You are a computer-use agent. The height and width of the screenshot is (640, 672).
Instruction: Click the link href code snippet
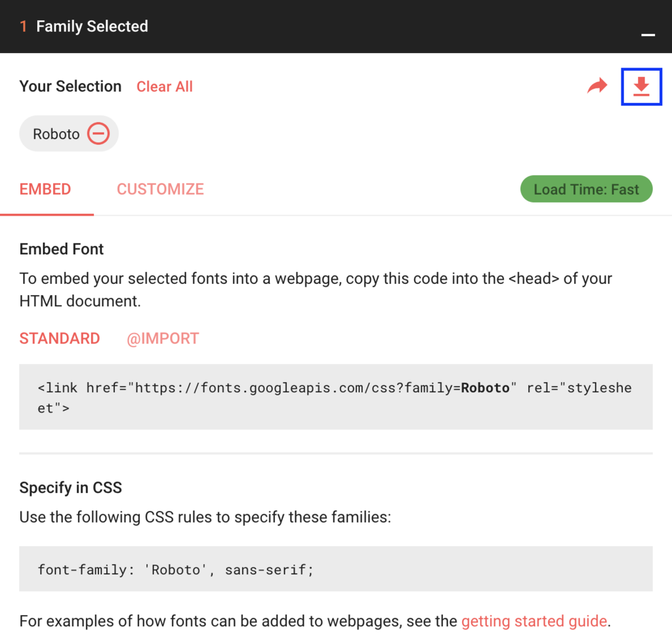[x=335, y=397]
